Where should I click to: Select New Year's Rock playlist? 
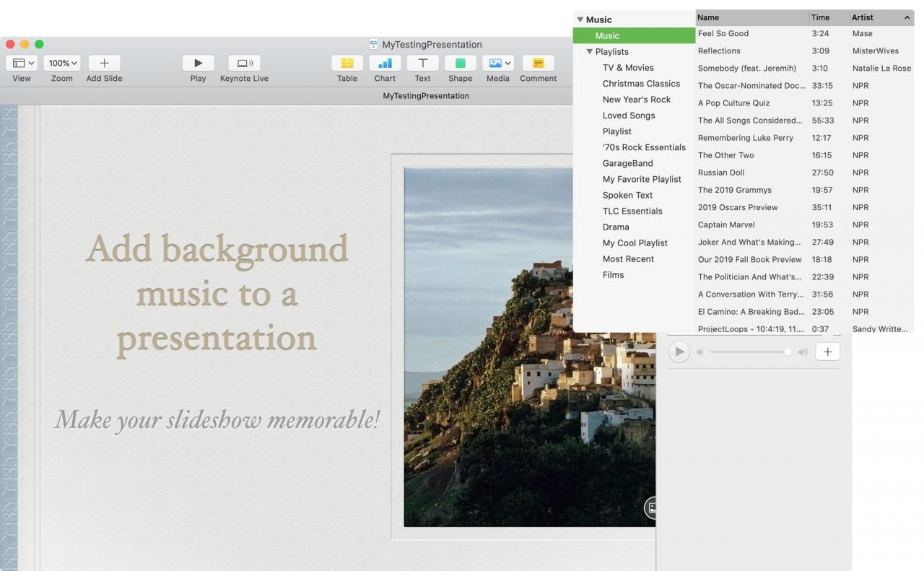[x=637, y=99]
